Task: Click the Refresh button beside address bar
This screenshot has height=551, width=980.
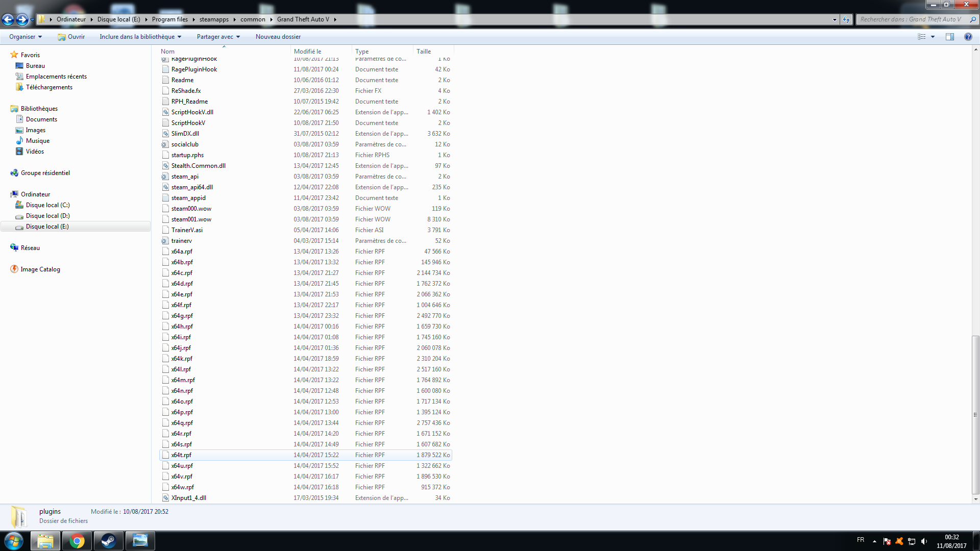Action: click(846, 19)
